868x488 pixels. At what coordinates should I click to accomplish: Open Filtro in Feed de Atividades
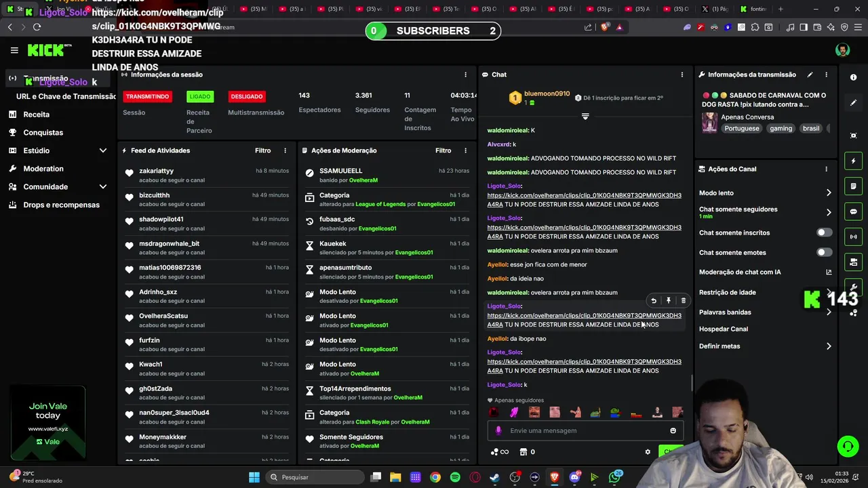pos(263,150)
